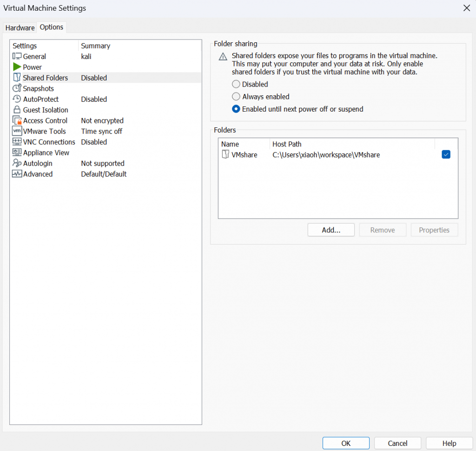Image resolution: width=476 pixels, height=451 pixels.
Task: Click the Add... button
Action: [331, 230]
